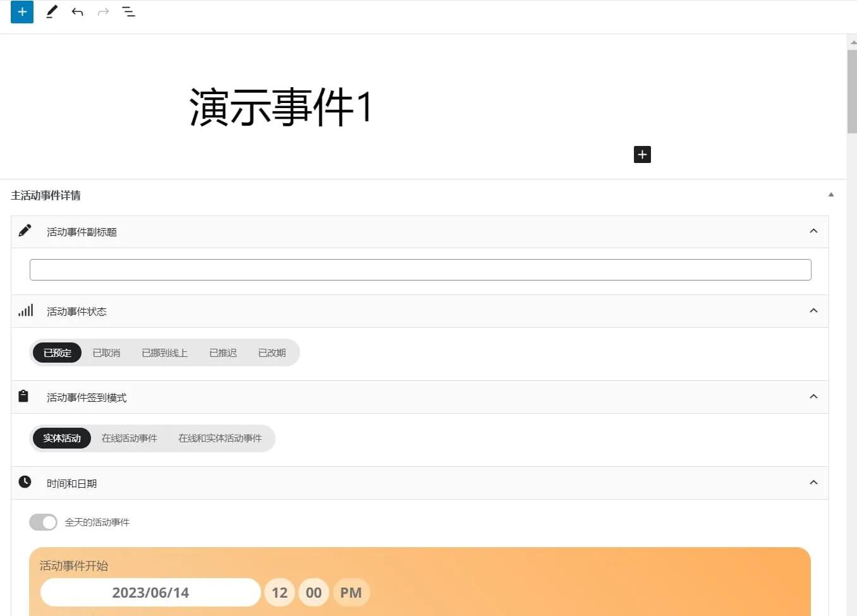Click the clipboard attendance mode icon
The image size is (857, 616).
(23, 396)
